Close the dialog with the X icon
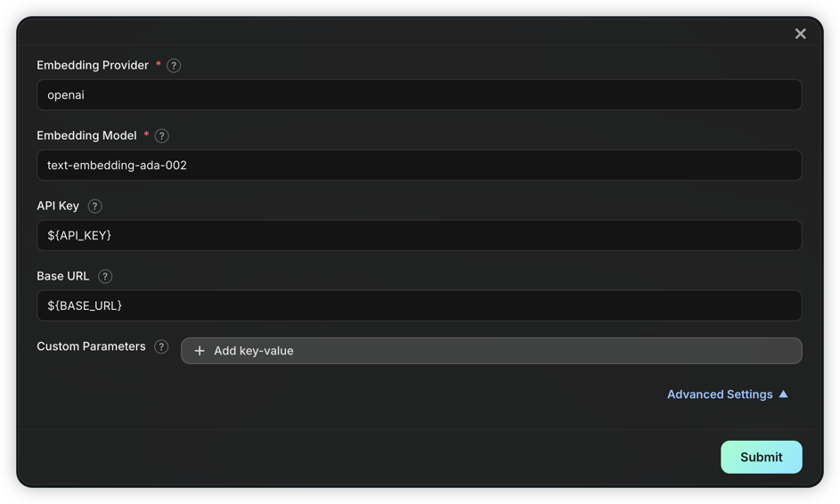Viewport: 840px width, 504px height. (x=800, y=34)
